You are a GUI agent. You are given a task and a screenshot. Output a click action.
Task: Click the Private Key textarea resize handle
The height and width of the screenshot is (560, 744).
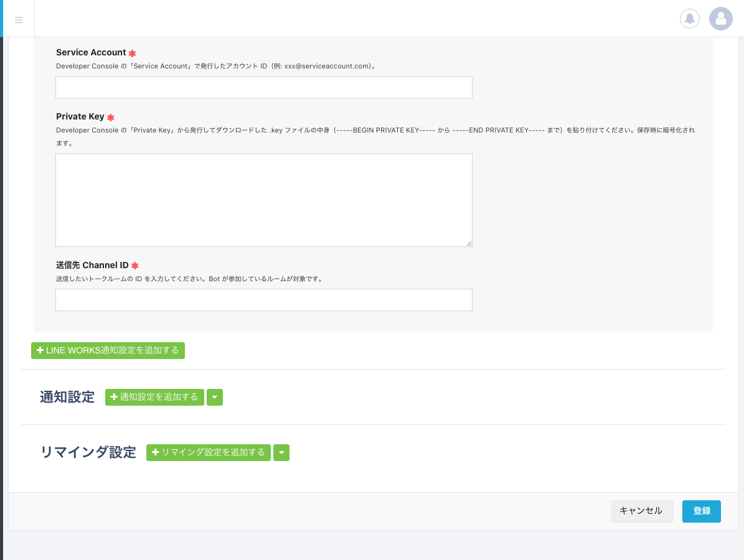coord(469,243)
